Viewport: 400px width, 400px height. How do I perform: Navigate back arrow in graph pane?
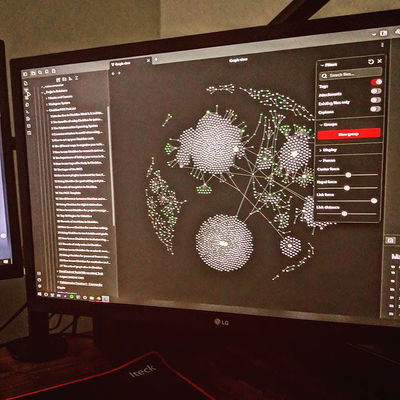[113, 73]
